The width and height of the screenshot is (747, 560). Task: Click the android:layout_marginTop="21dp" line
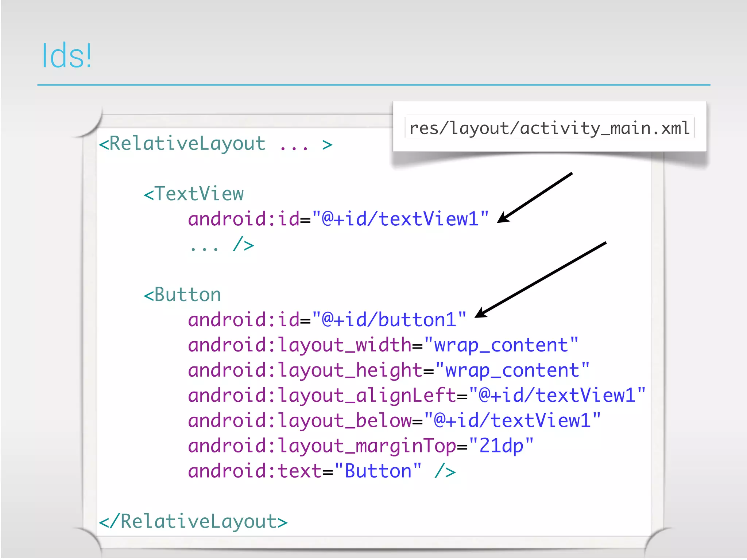361,446
